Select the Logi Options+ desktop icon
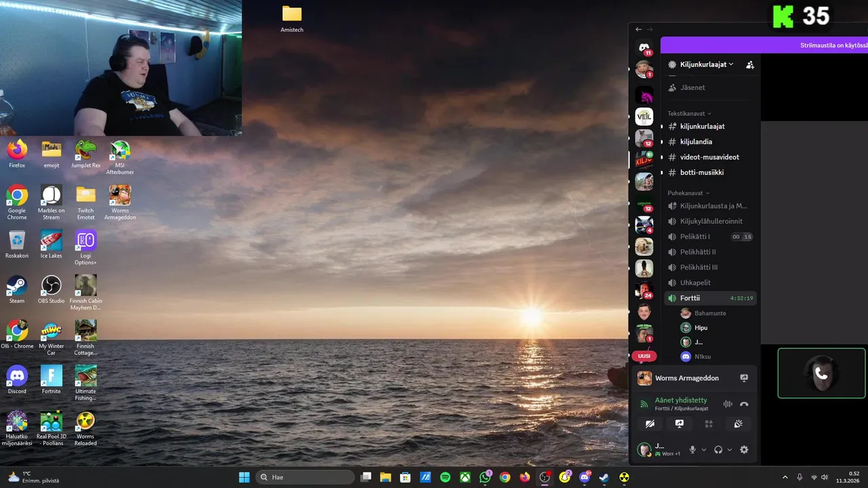 tap(85, 247)
